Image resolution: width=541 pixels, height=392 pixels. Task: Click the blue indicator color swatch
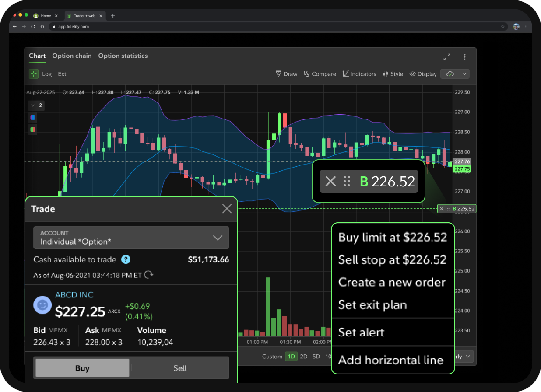pos(33,117)
